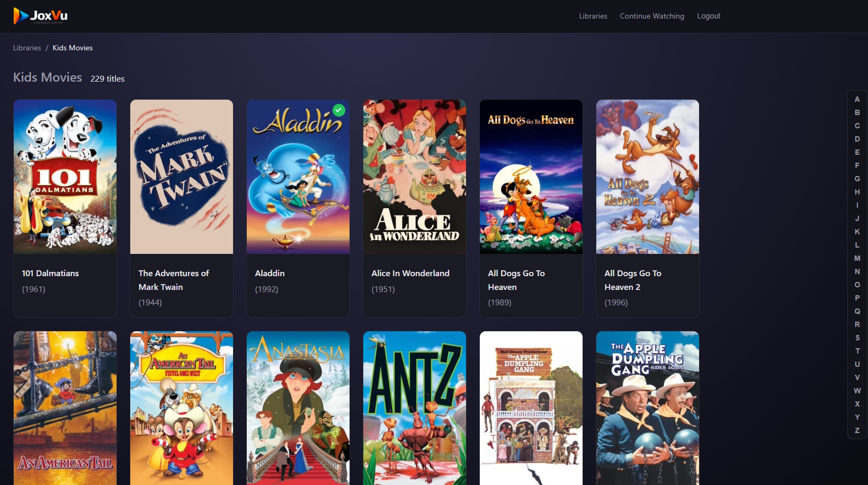Open the Libraries menu item
Screen dimensions: 868x485
click(x=593, y=16)
